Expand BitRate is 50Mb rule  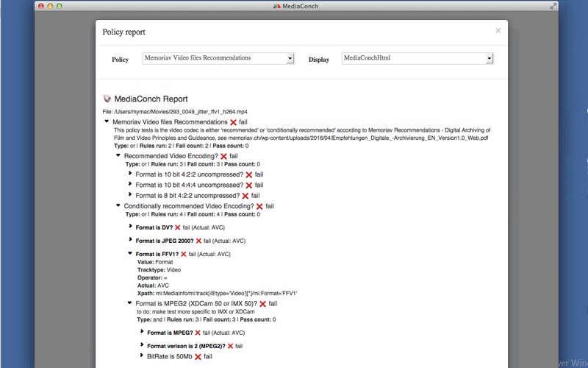[x=141, y=355]
